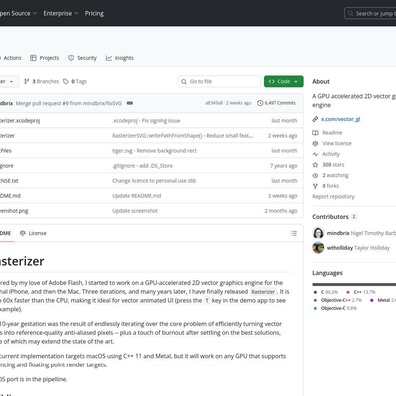Viewport: 396px width, 396px height.
Task: Open the Update README.md commit
Action: click(137, 196)
